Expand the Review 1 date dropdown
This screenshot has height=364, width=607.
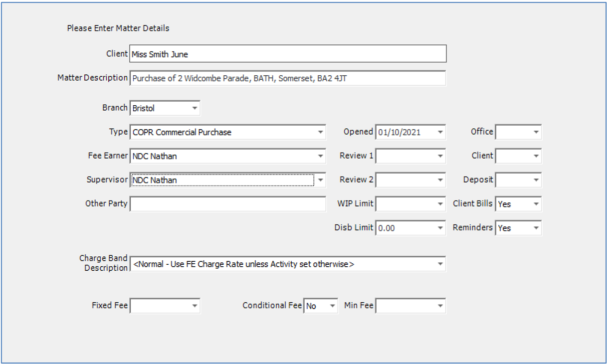(440, 156)
